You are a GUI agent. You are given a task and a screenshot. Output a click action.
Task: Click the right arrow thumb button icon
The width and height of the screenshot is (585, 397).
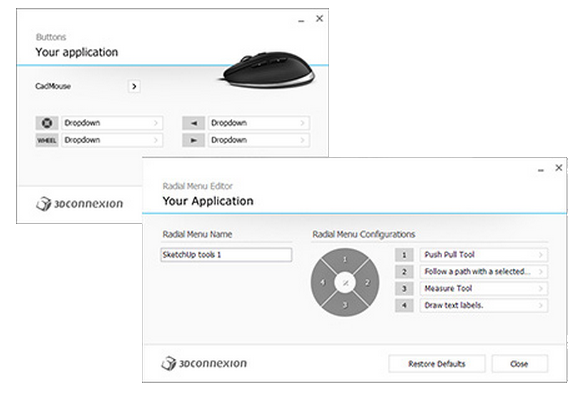(x=193, y=140)
